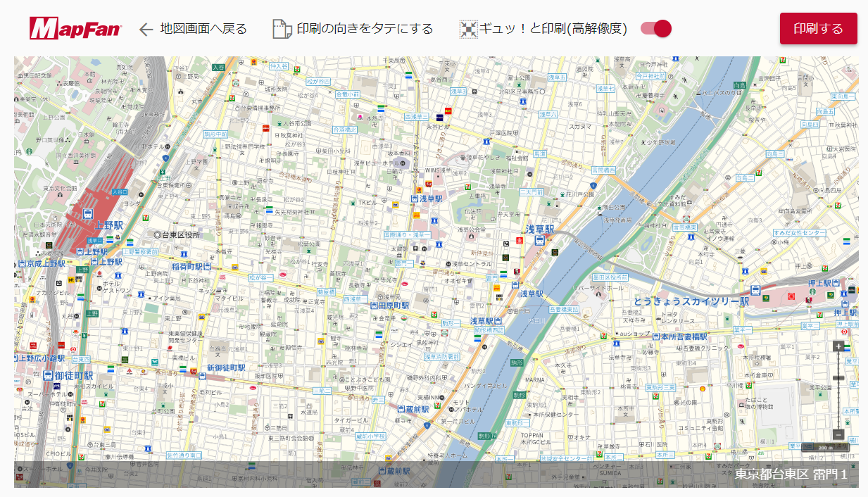Viewport: 868px width, 497px height.
Task: Click the 本所吾妻橋駅 label
Action: (684, 337)
